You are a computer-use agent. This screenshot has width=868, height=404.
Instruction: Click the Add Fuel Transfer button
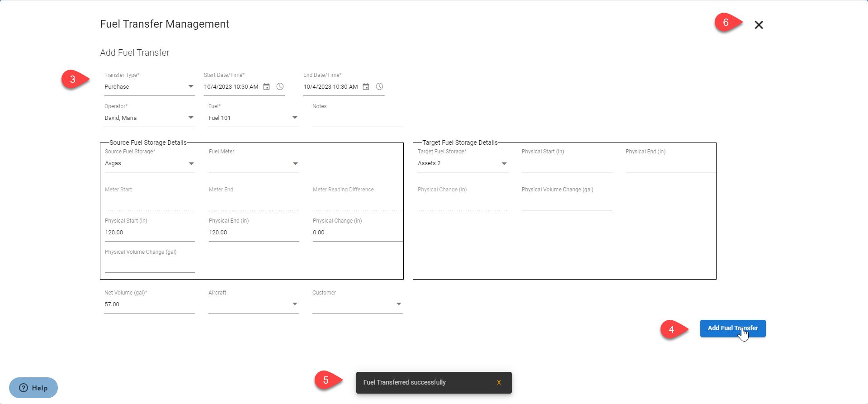click(732, 328)
